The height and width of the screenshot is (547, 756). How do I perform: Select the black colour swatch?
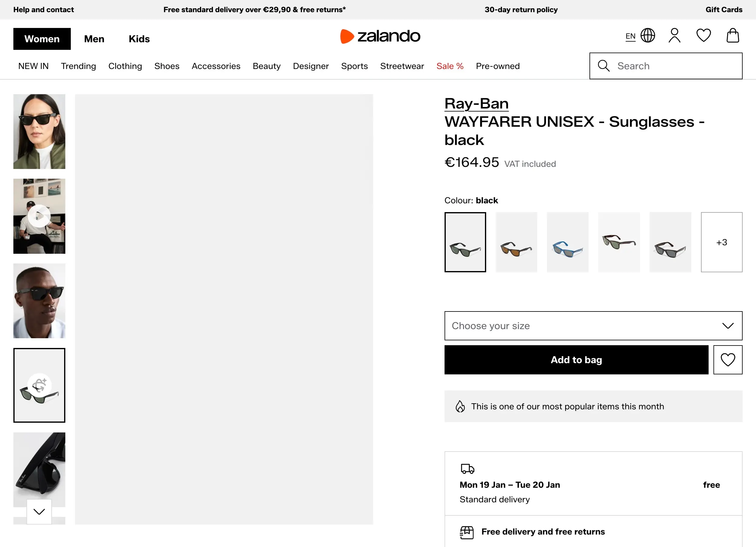[465, 242]
